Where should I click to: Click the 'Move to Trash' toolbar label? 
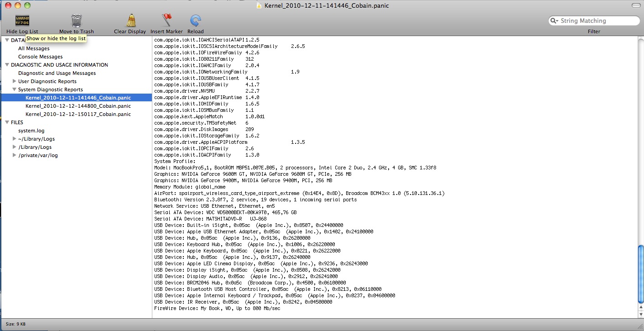click(x=76, y=32)
